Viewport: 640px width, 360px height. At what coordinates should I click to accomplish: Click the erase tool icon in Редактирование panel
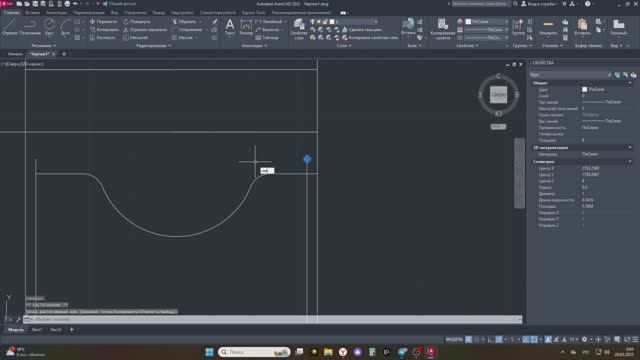pos(215,22)
